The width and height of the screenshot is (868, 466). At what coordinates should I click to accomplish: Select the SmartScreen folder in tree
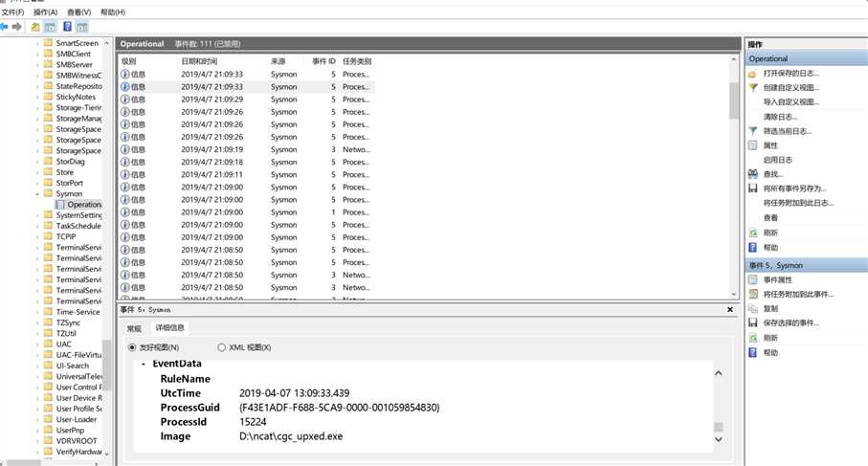pos(77,43)
